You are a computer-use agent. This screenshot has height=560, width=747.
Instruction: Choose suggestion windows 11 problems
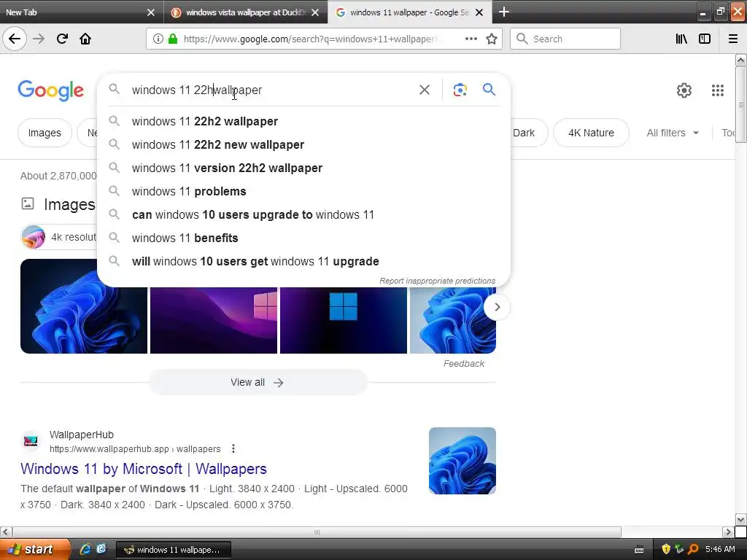303,192
